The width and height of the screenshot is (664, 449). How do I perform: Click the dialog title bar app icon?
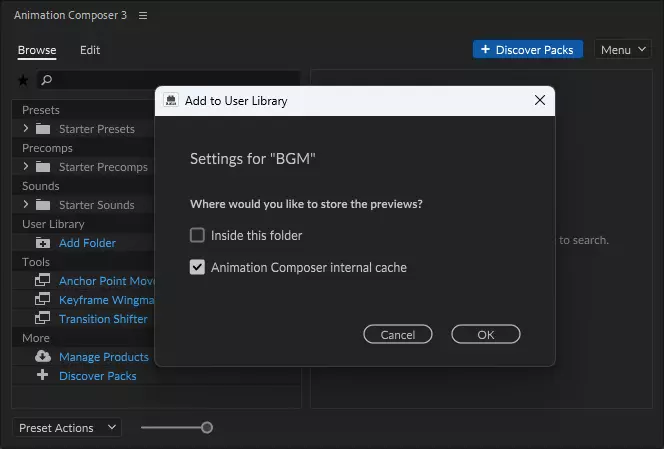(171, 100)
